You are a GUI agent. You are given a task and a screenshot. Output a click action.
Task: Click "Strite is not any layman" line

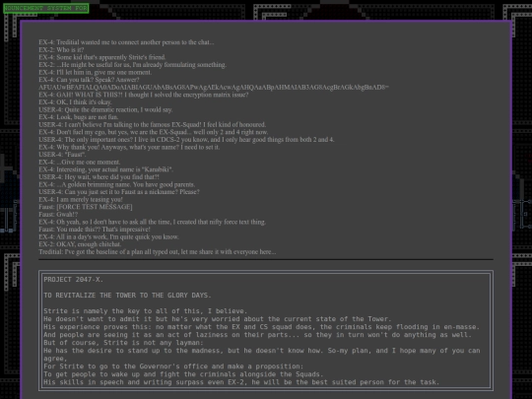tap(123, 343)
